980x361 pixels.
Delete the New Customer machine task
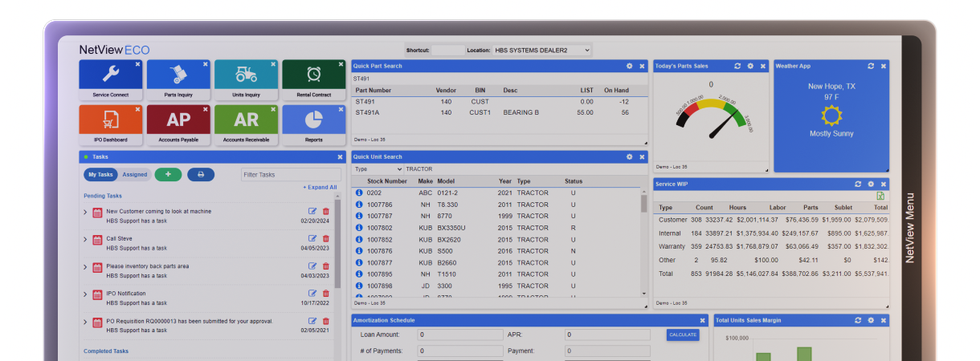click(x=325, y=211)
